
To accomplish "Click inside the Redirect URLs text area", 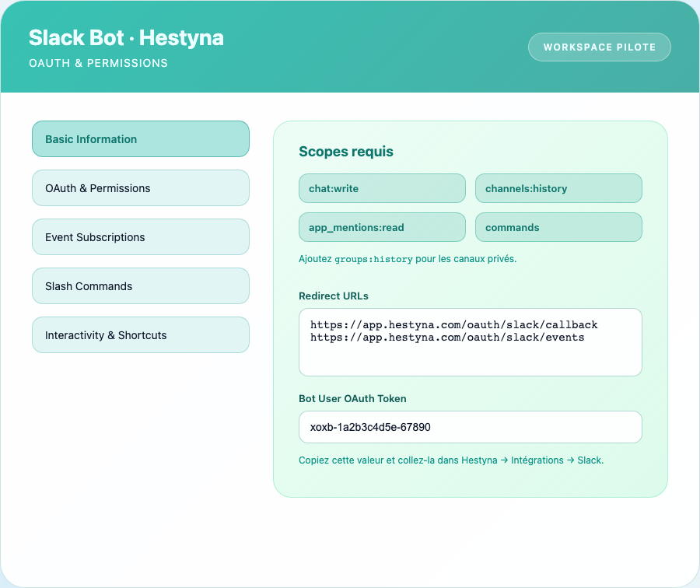I will pos(470,359).
